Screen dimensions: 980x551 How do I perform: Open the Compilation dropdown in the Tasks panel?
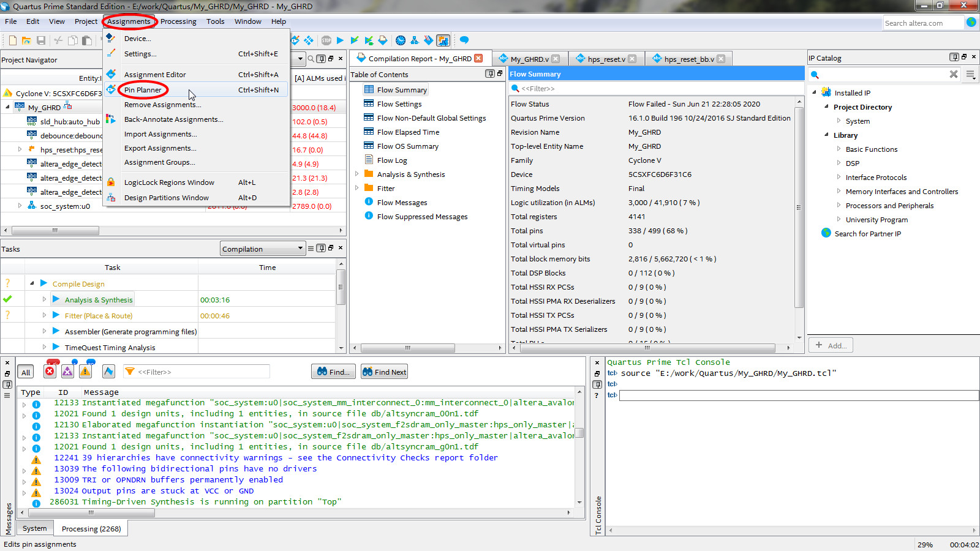[262, 249]
